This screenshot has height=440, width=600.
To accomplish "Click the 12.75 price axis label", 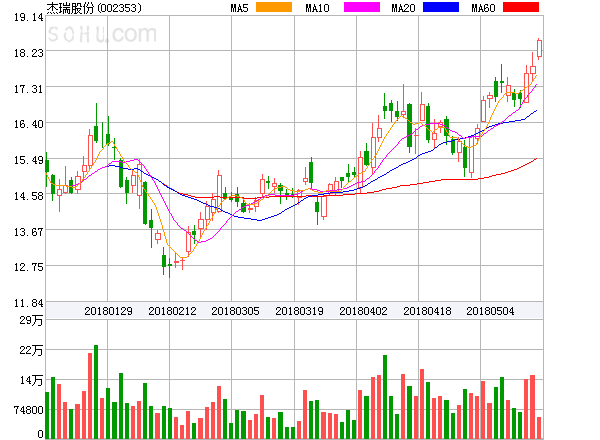I will point(29,267).
